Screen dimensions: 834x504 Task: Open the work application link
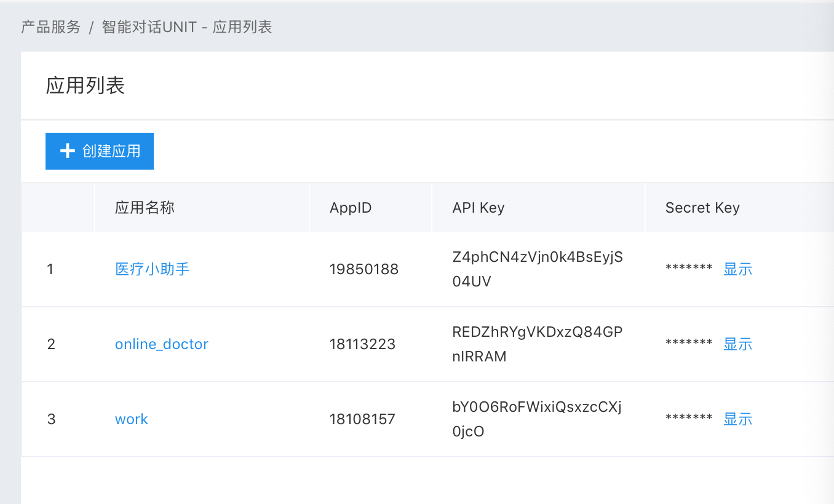coord(132,419)
